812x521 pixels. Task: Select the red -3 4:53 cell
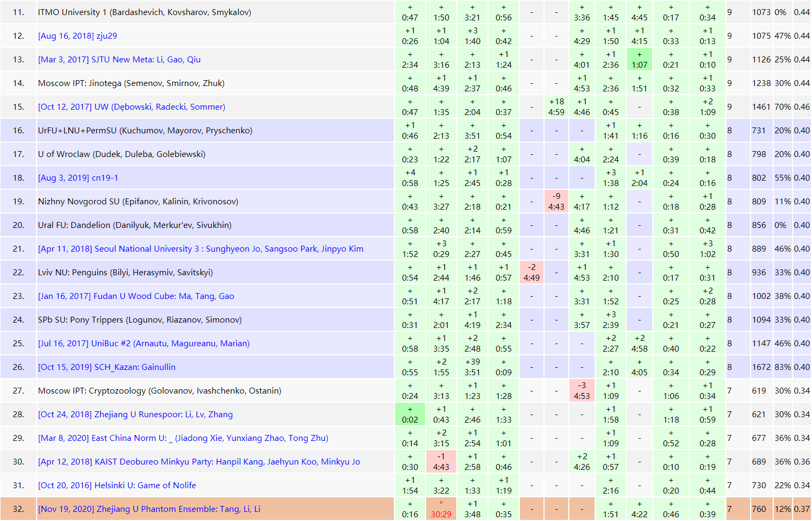(x=582, y=391)
